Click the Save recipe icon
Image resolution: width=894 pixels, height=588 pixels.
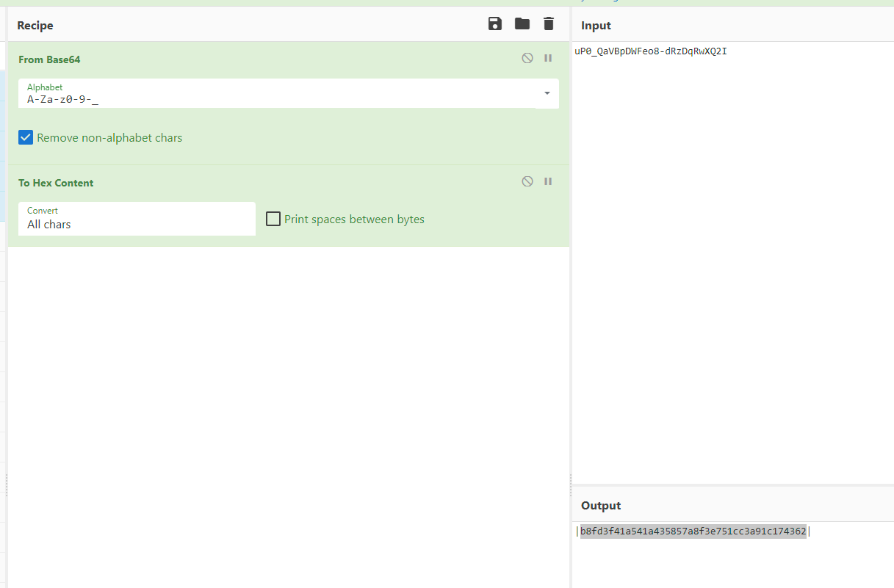pos(495,24)
